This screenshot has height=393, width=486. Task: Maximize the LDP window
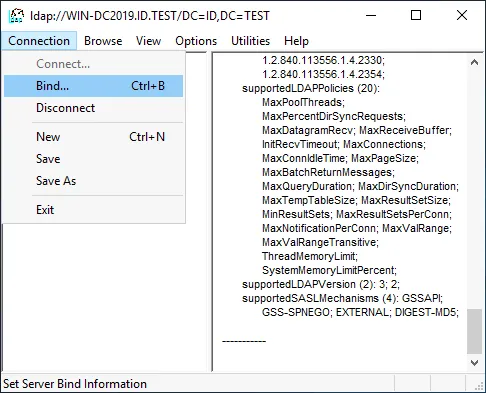click(416, 15)
